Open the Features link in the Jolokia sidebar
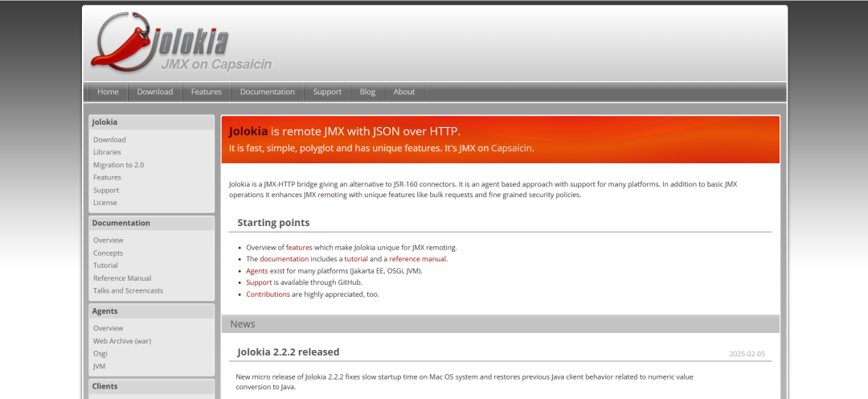This screenshot has width=868, height=399. (107, 177)
